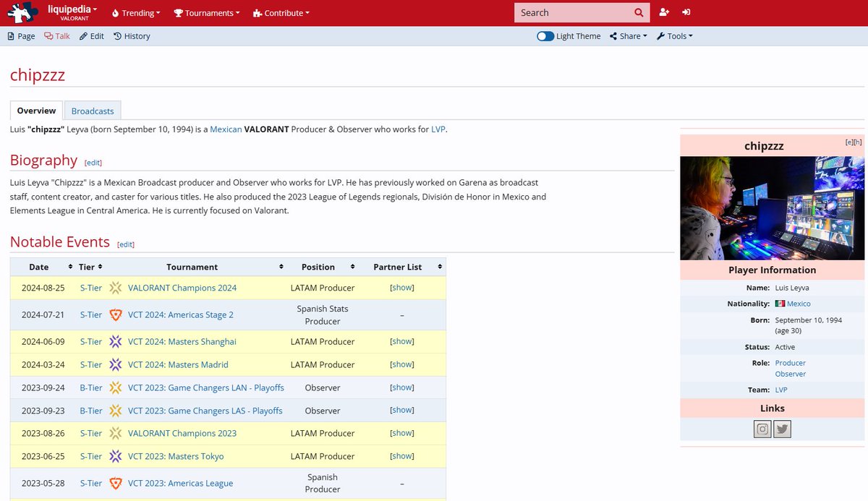The width and height of the screenshot is (868, 501).
Task: Click the VALORANT Champions 2023 tournament icon
Action: [x=116, y=433]
